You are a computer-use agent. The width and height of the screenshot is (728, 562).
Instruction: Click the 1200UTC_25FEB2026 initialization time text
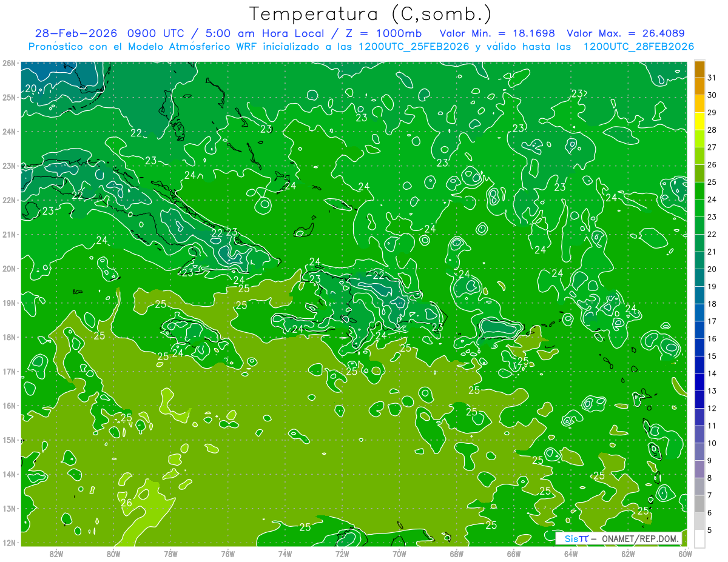[x=414, y=47]
